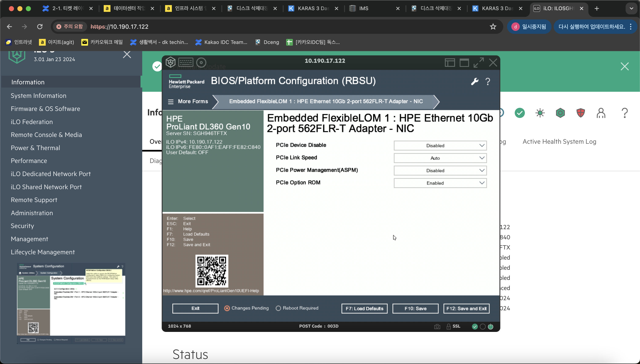Open Power & Thermal section
This screenshot has height=364, width=640.
(x=35, y=148)
